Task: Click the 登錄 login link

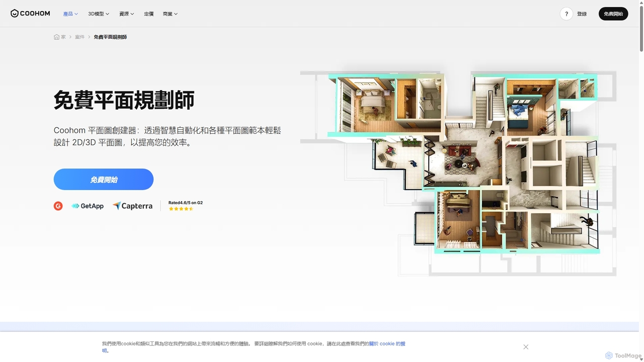Action: tap(582, 14)
